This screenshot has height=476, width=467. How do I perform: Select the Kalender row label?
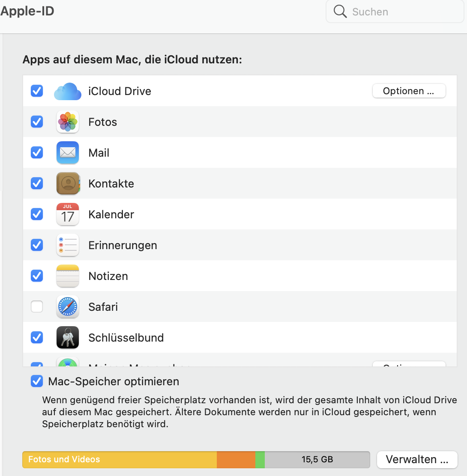pyautogui.click(x=111, y=214)
